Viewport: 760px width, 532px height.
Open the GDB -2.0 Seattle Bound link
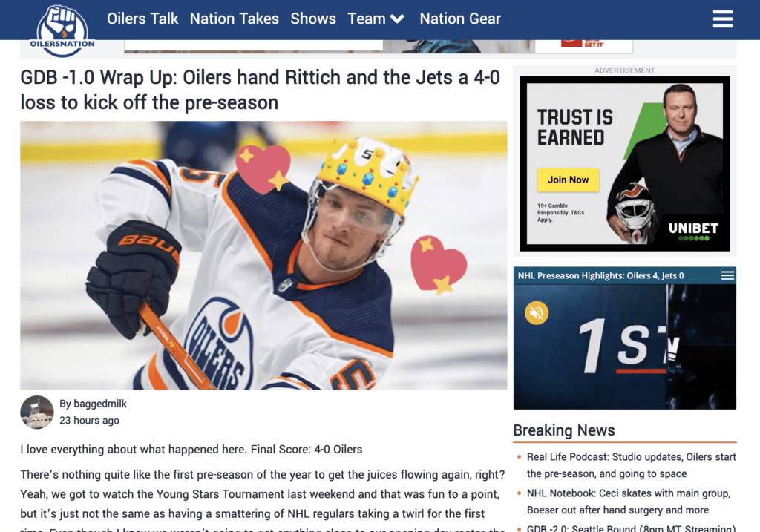tap(631, 528)
